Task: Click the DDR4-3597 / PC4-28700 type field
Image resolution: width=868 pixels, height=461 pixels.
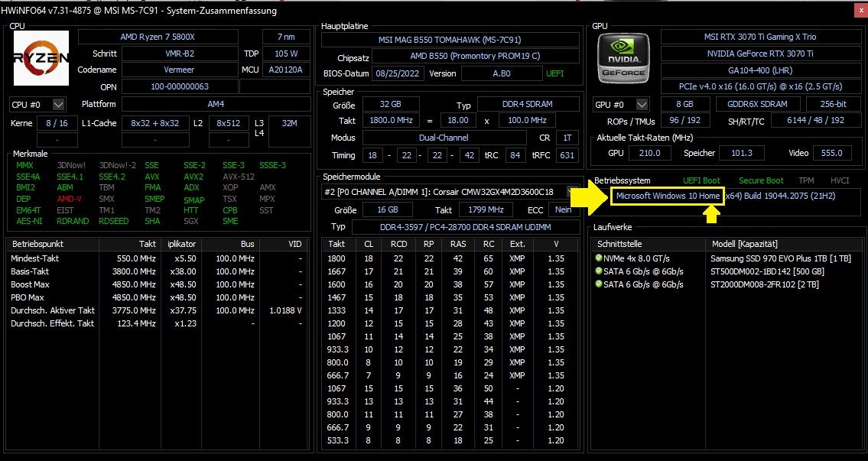Action: pyautogui.click(x=465, y=227)
